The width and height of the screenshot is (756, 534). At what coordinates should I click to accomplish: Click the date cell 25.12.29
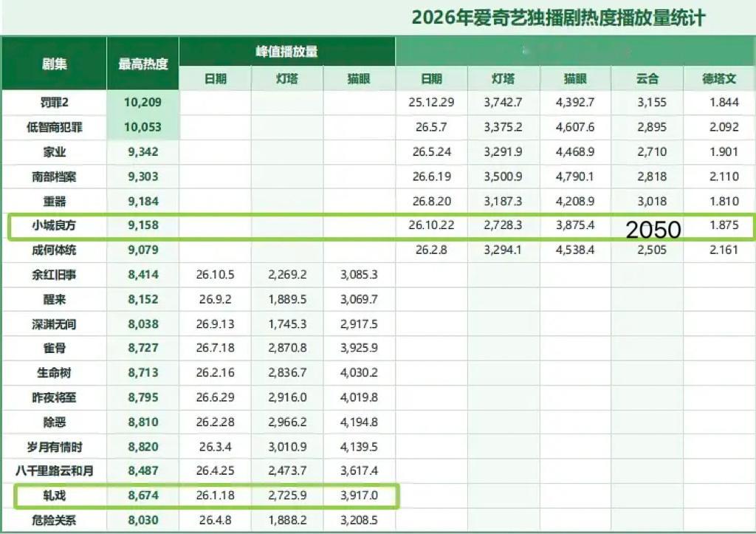coord(431,102)
